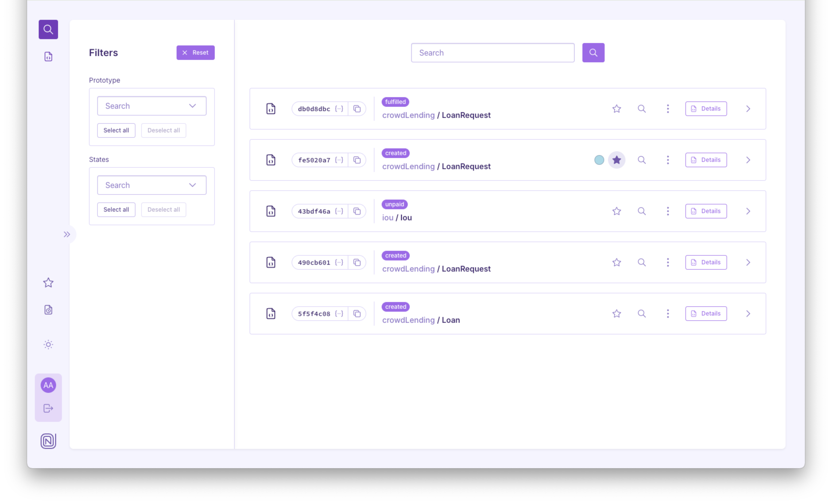Viewport: 832px width, 504px height.
Task: Open the Prototype filter dropdown
Action: pos(152,106)
